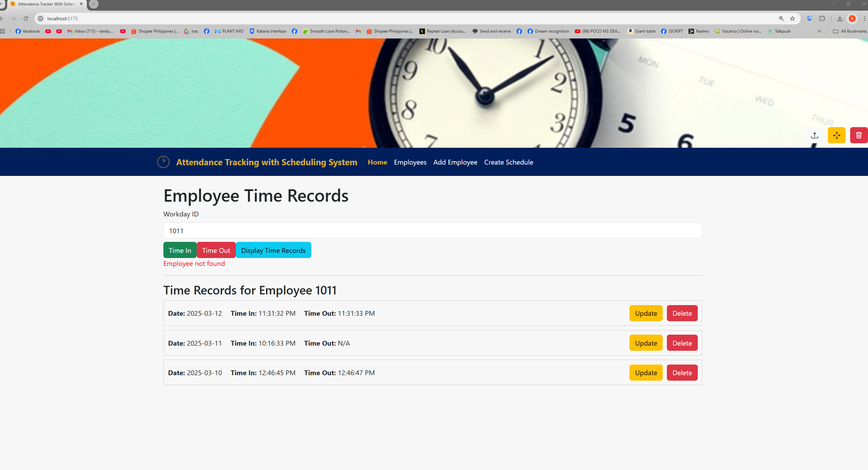Viewport: 868px width, 470px height.
Task: Click 'Time In: 11:31:32 PM' text
Action: 263,313
